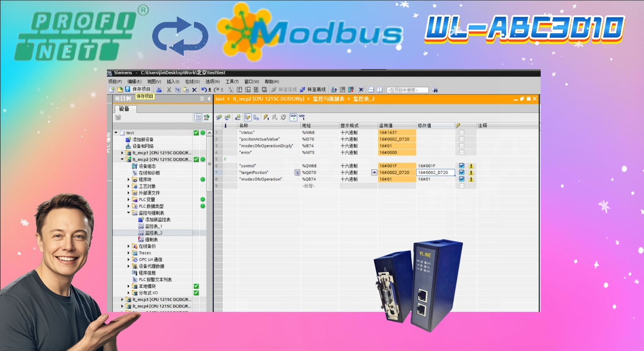The image size is (644, 351).
Task: Click the Modify once and now lightning icon
Action: (x=266, y=117)
